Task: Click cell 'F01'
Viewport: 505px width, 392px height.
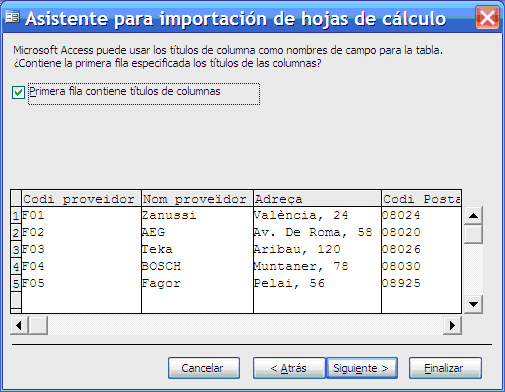Action: [x=81, y=215]
